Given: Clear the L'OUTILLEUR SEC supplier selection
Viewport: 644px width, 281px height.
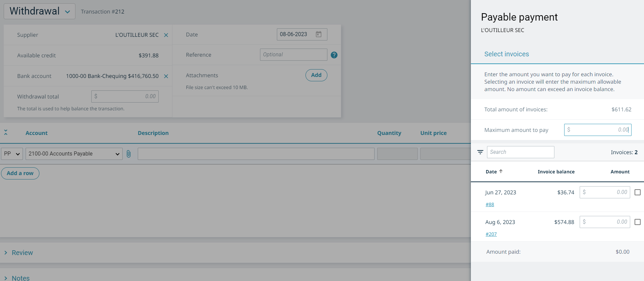Looking at the screenshot, I should (166, 35).
